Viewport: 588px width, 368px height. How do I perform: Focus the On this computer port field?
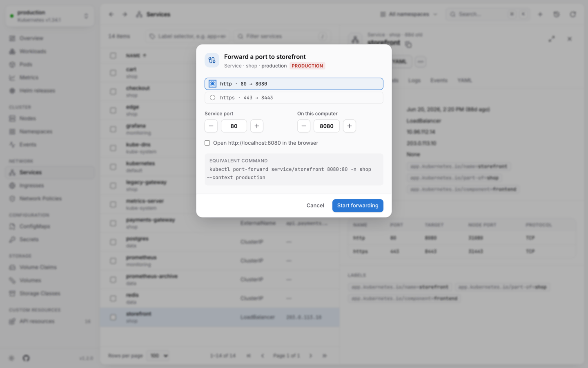[327, 126]
